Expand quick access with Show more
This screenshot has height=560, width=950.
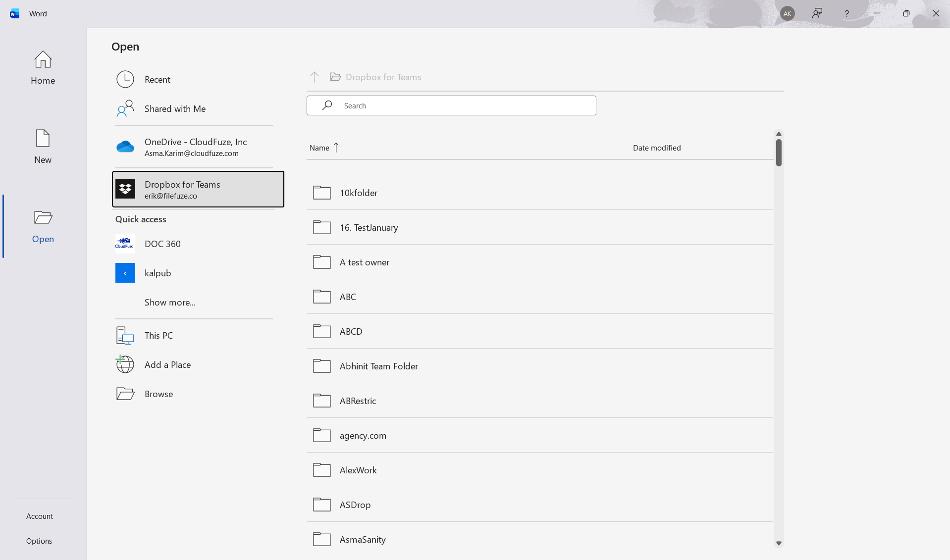[x=169, y=302]
